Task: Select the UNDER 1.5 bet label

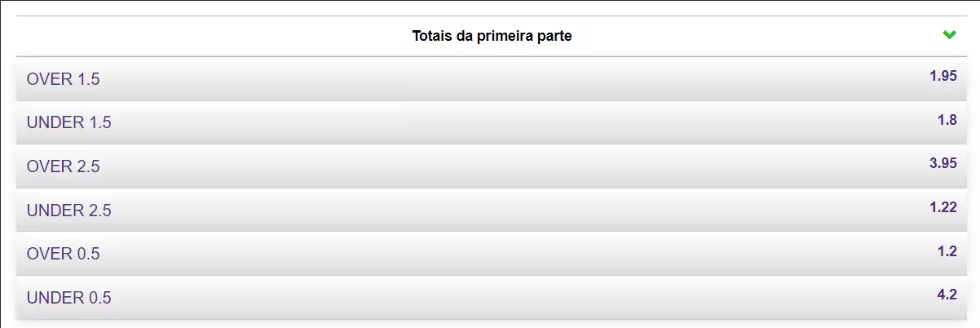Action: click(x=69, y=123)
